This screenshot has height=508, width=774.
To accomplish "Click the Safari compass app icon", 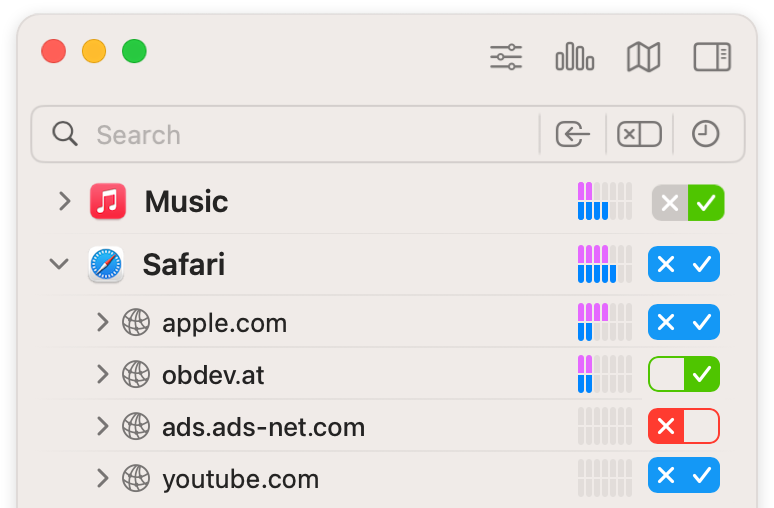I will pyautogui.click(x=106, y=264).
